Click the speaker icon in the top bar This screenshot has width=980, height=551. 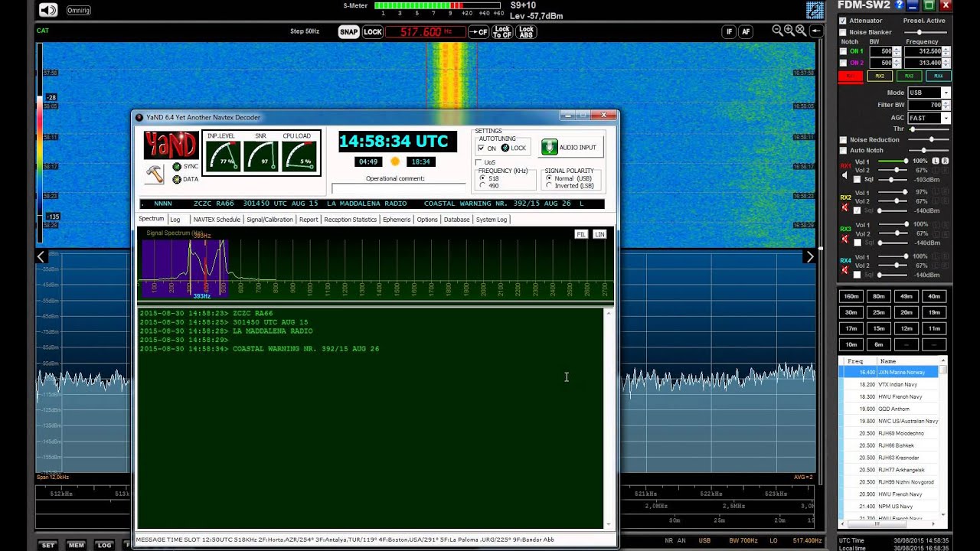point(48,10)
